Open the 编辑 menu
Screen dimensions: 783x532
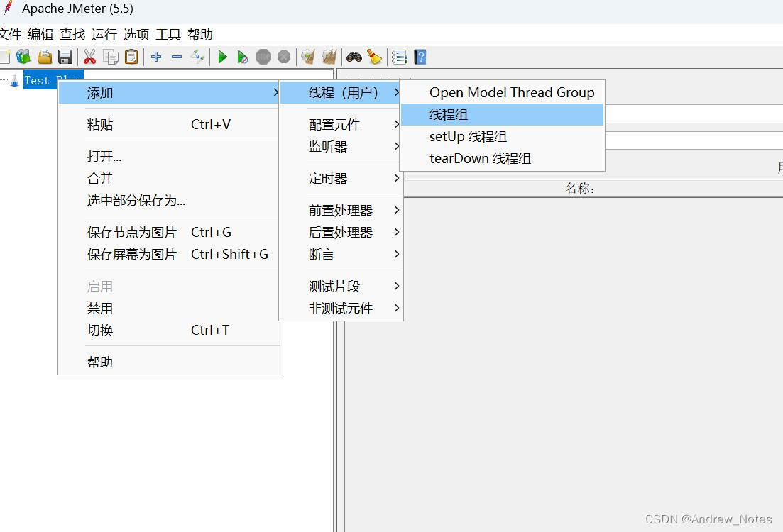pos(40,35)
